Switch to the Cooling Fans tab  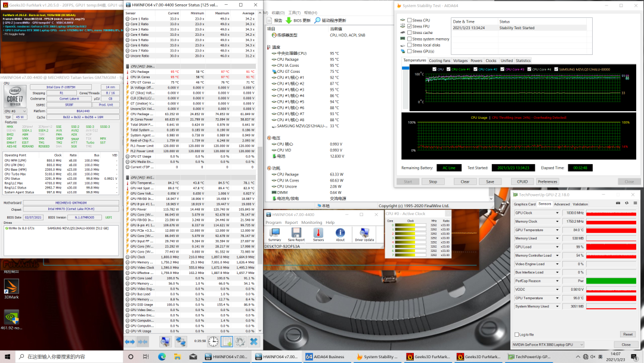pyautogui.click(x=439, y=60)
